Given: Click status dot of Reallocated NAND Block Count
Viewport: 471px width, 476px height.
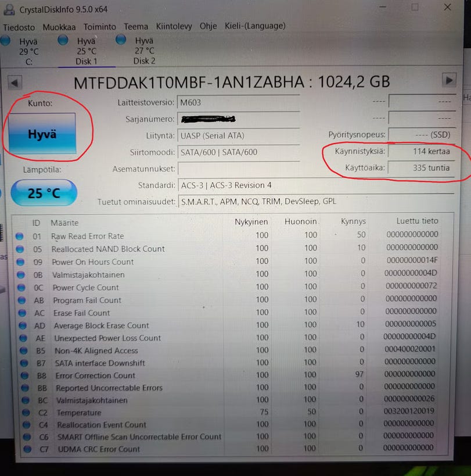Looking at the screenshot, I should (20, 249).
